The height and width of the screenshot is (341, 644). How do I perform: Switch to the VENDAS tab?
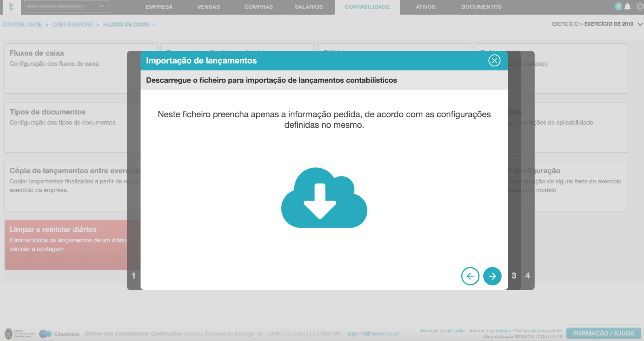[x=208, y=7]
